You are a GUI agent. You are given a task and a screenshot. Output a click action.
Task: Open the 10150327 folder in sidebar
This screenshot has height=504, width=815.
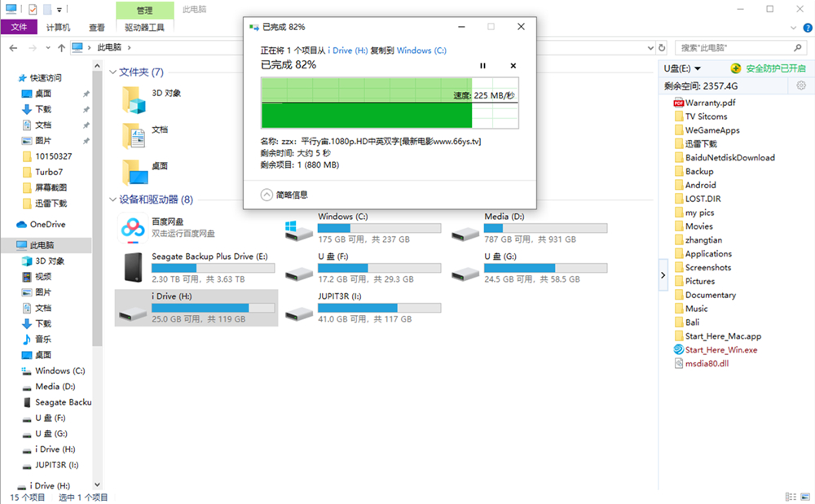click(47, 156)
